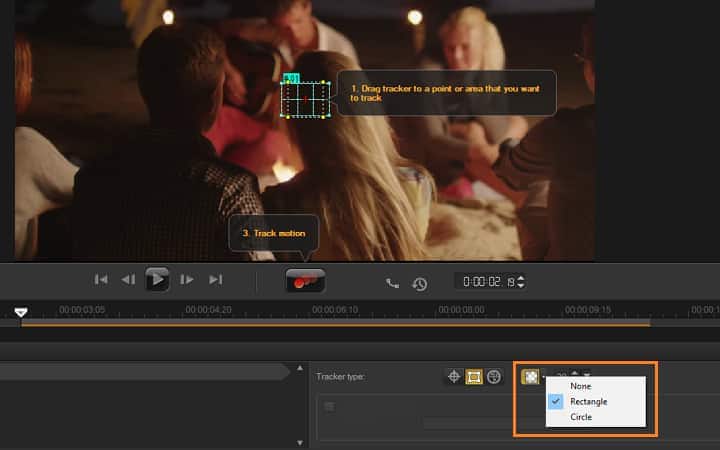Click the timecode field
Screen dimensions: 720x450
coord(488,282)
